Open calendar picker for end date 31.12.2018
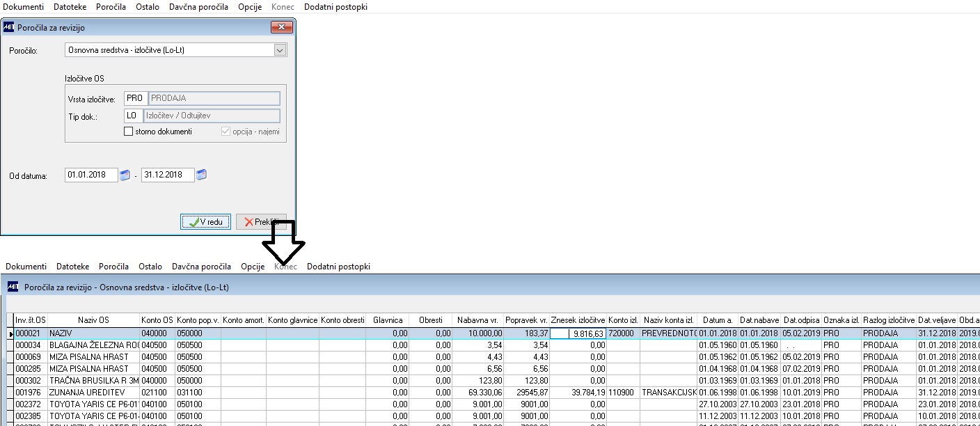This screenshot has width=980, height=426. click(x=201, y=175)
